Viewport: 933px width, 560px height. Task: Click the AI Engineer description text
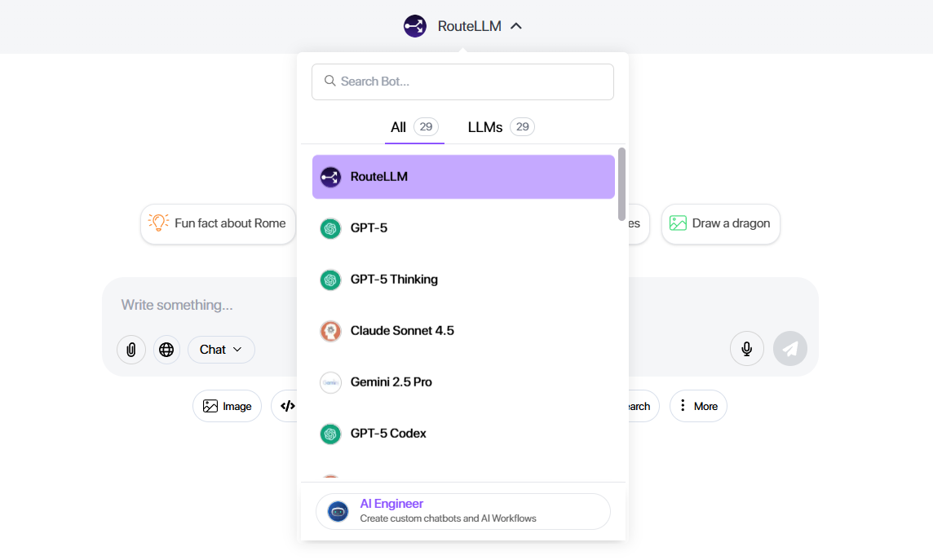448,518
